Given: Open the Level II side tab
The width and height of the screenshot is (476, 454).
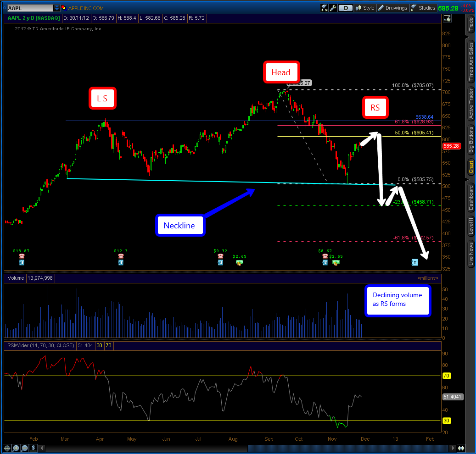Looking at the screenshot, I should click(471, 226).
